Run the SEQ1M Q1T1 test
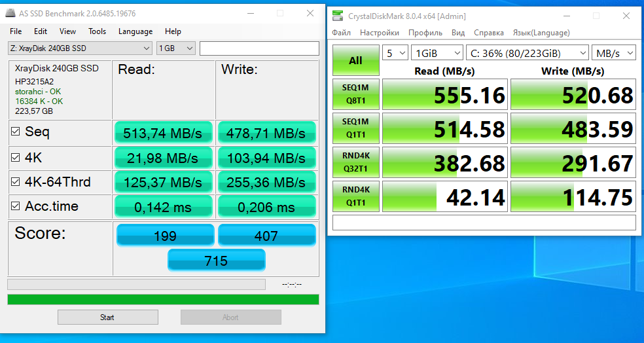The height and width of the screenshot is (343, 644). (355, 128)
